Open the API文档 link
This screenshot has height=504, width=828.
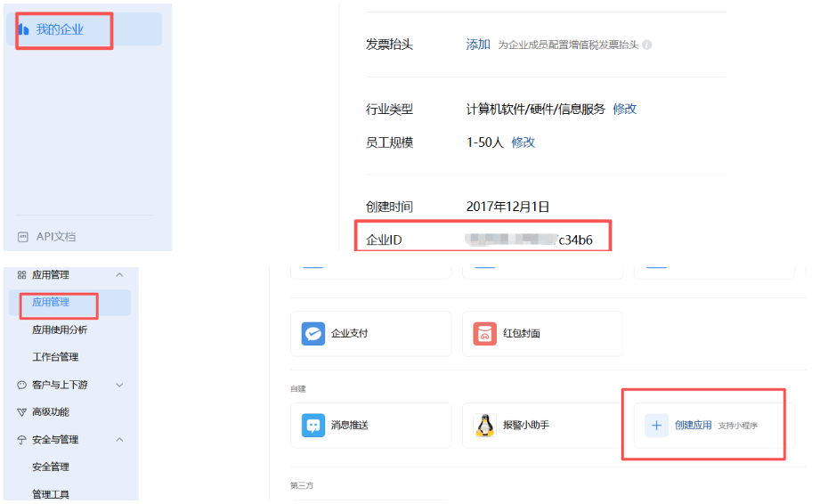pyautogui.click(x=55, y=236)
